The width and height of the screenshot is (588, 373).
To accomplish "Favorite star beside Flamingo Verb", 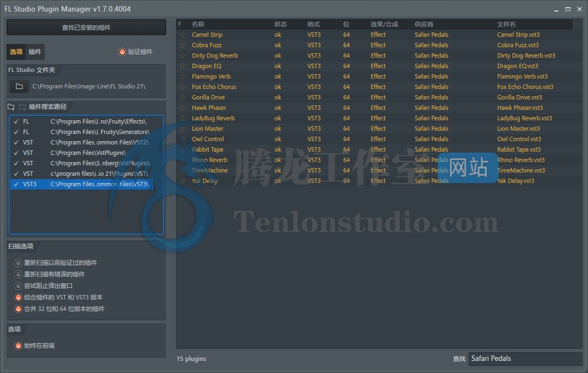I will (182, 77).
